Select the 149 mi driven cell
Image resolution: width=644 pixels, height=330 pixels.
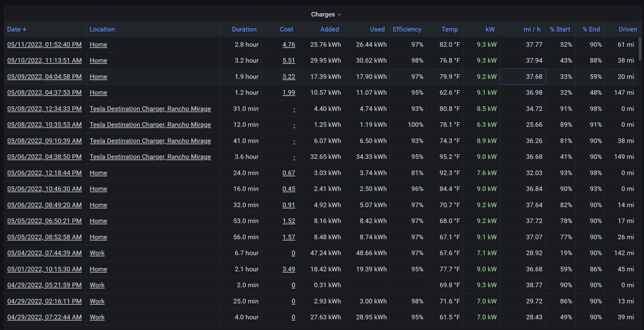click(621, 157)
